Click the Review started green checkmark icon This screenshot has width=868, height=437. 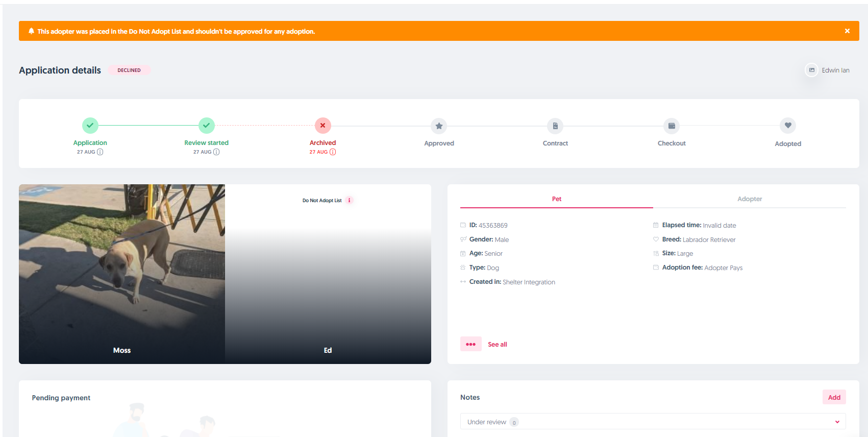coord(207,125)
